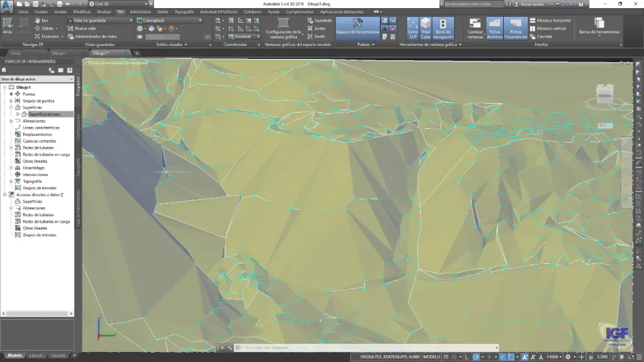
Task: Switch to Layout1 tab
Action: pos(36,356)
